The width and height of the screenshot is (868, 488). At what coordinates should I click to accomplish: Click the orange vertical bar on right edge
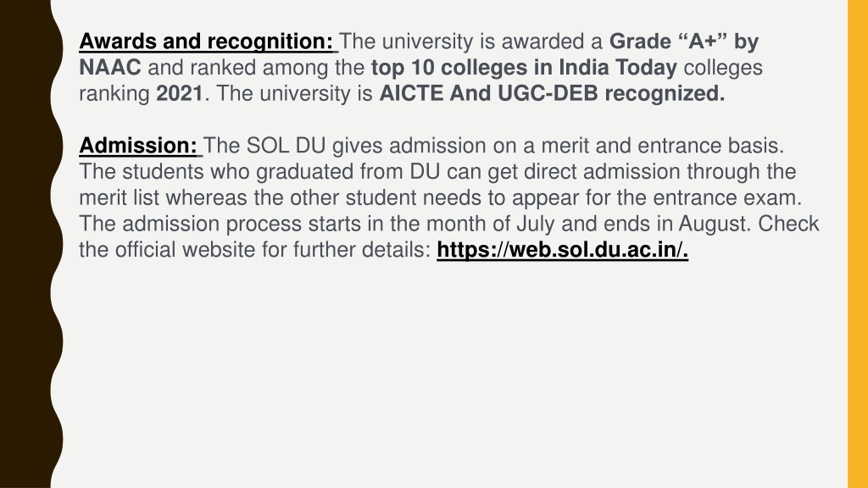point(858,244)
